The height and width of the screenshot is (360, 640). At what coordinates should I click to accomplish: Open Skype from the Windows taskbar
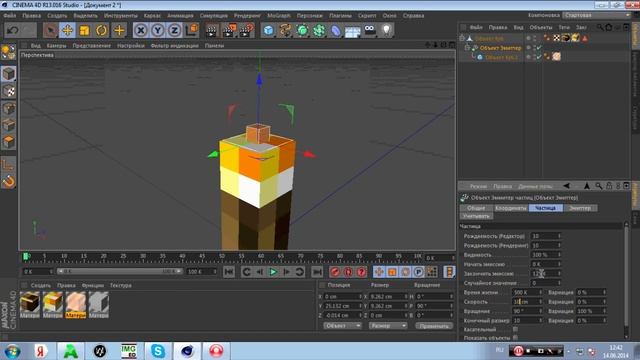[158, 351]
